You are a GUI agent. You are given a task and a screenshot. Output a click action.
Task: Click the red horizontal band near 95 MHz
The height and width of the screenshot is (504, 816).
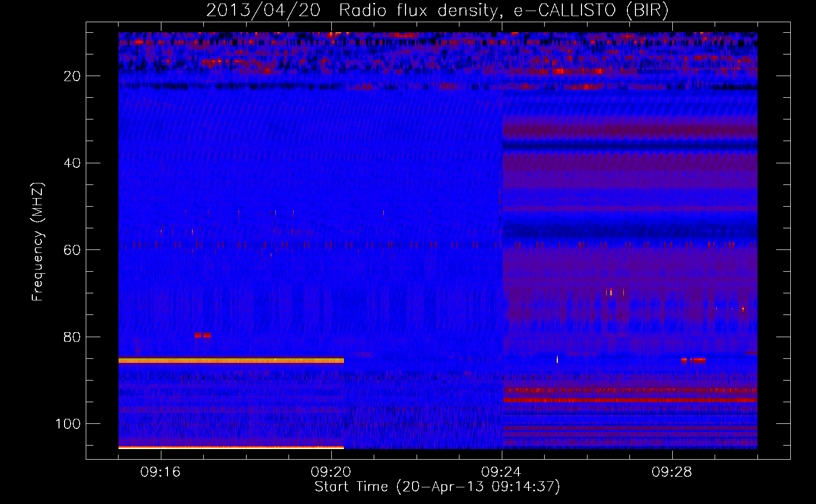629,400
